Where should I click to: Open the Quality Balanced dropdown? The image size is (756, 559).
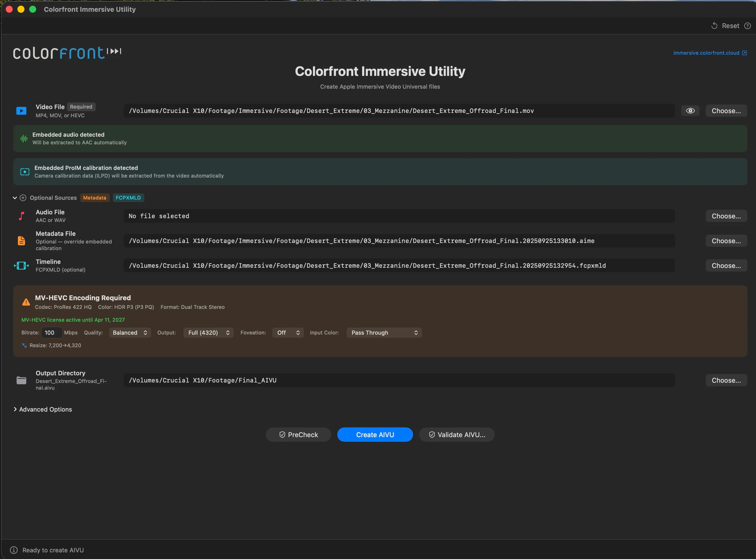130,333
